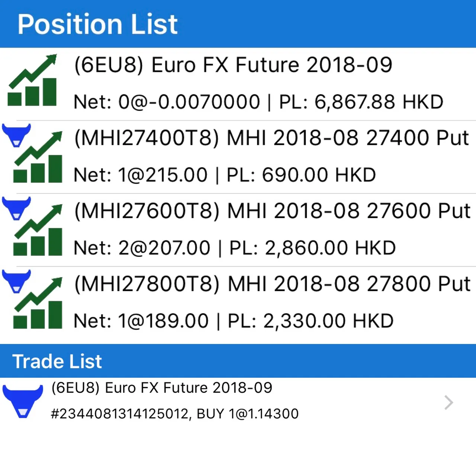Open the (6EU8) Euro FX Future 2018-09 position title
476x476 pixels.
(233, 65)
